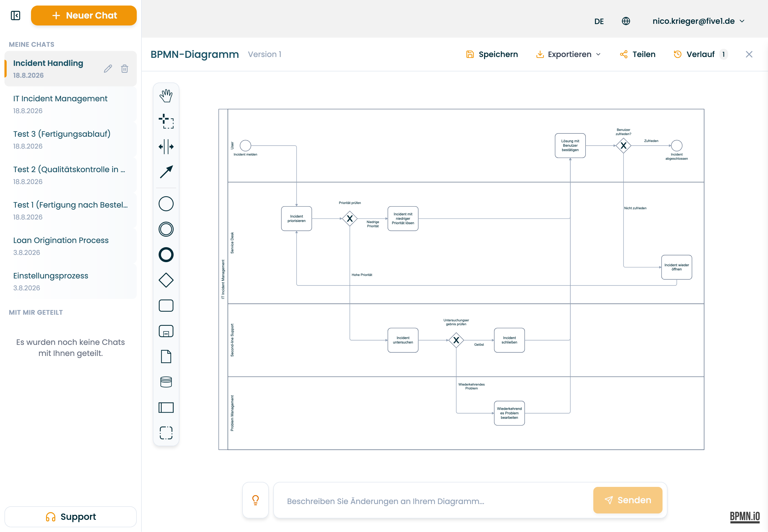This screenshot has width=768, height=532.
Task: Click the lightbulb suggestions button
Action: click(256, 500)
